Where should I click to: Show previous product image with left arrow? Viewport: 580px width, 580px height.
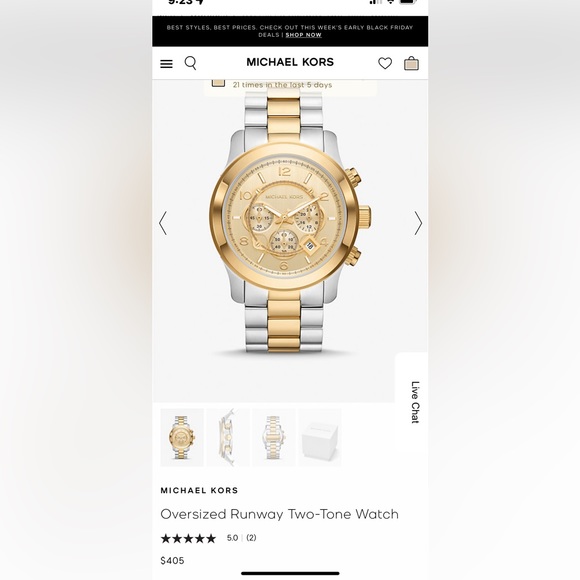(x=163, y=223)
